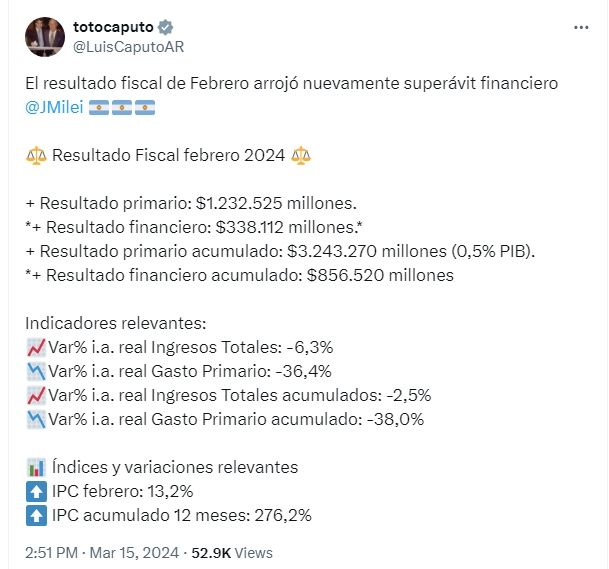
Task: Click the up arrow beside IPC febrero
Action: (35, 492)
